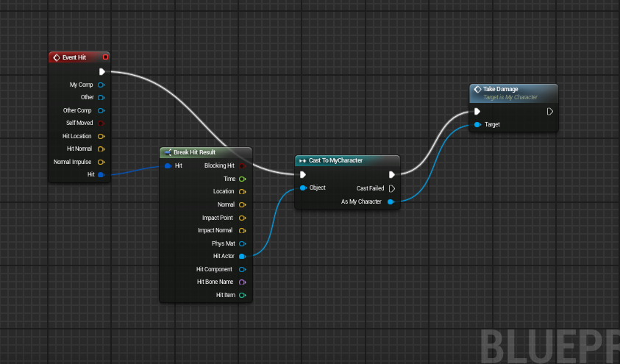This screenshot has height=364, width=620.
Task: Click the Self Moved boolean pin
Action: 101,123
